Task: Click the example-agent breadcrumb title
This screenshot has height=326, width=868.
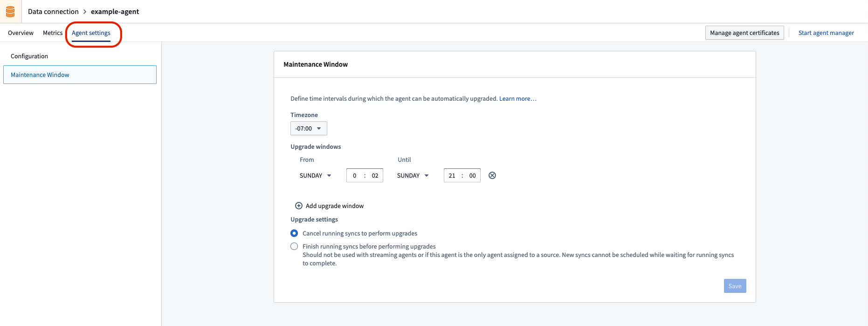Action: (x=115, y=11)
